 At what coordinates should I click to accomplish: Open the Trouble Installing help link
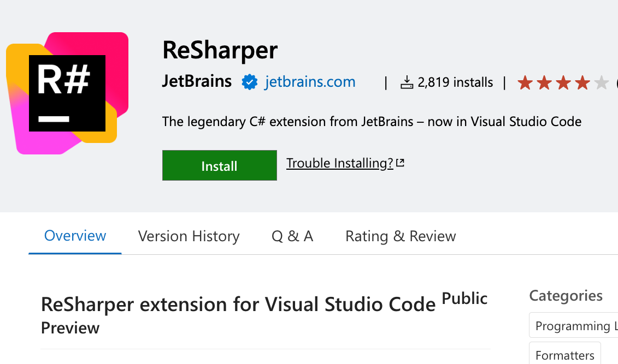(340, 163)
